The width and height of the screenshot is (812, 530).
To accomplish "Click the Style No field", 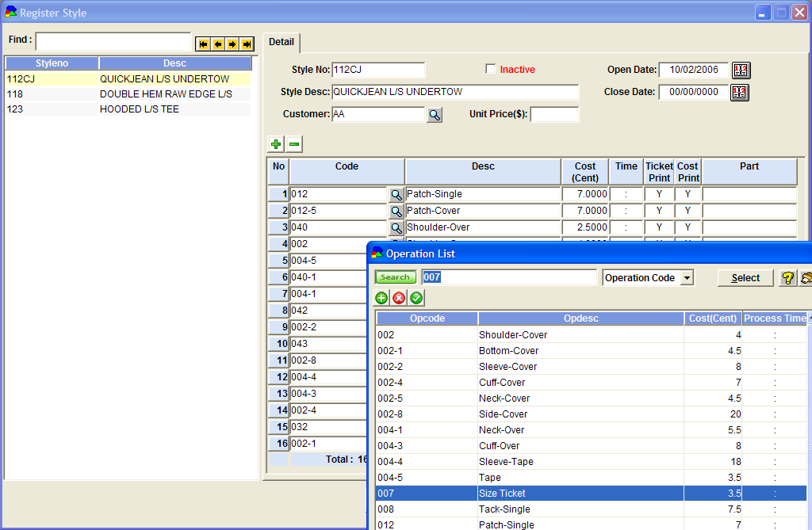I will point(378,70).
